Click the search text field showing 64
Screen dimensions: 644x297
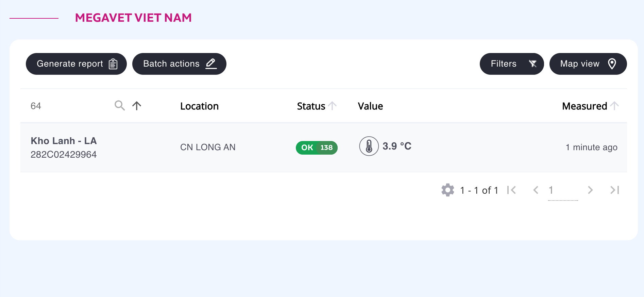pyautogui.click(x=70, y=106)
